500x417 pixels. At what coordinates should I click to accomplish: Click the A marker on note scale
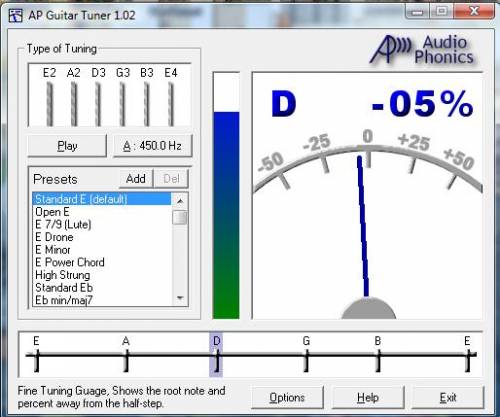(x=126, y=355)
